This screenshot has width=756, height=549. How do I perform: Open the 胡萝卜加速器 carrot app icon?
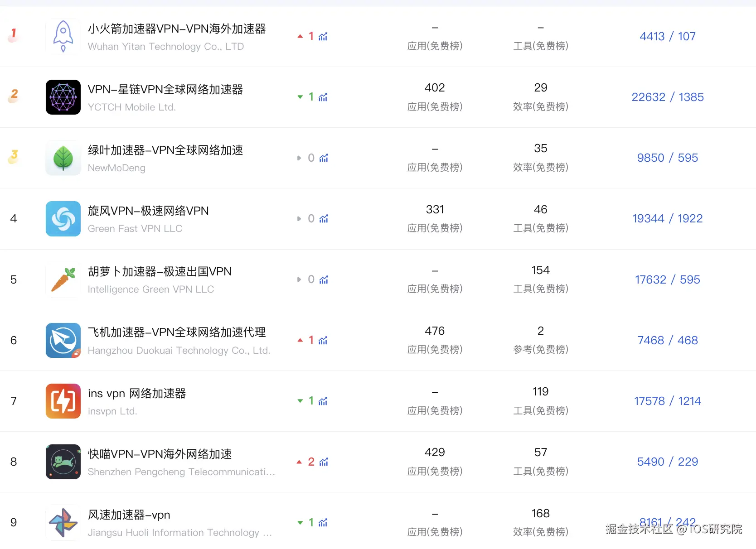coord(63,279)
